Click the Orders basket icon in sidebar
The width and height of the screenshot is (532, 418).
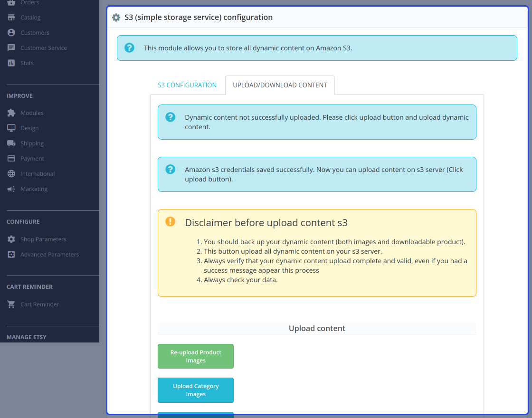tap(11, 2)
